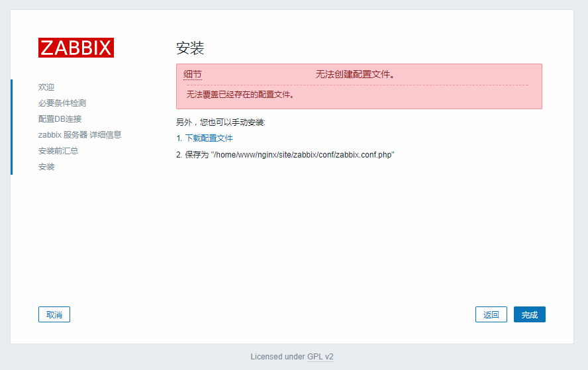Select the zabbix 服务器 详细信息 step

80,134
